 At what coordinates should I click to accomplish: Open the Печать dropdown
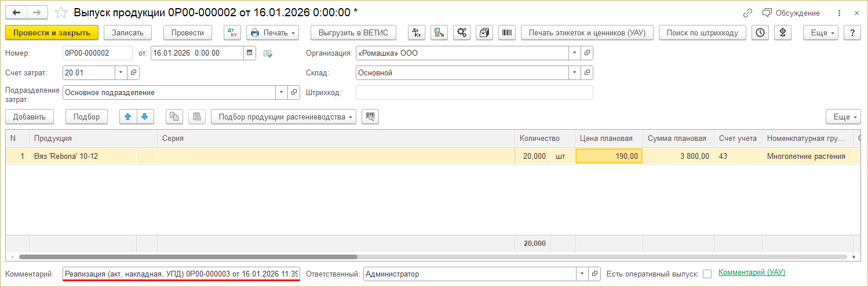(273, 33)
